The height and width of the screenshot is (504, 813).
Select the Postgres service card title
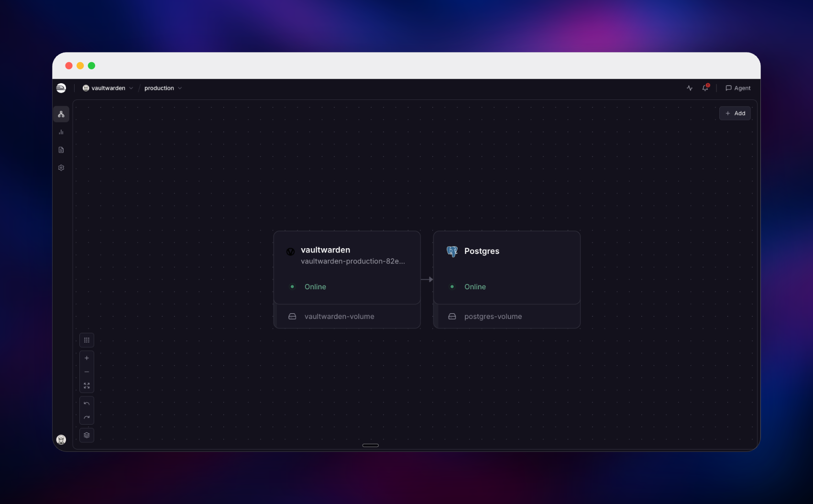point(482,251)
